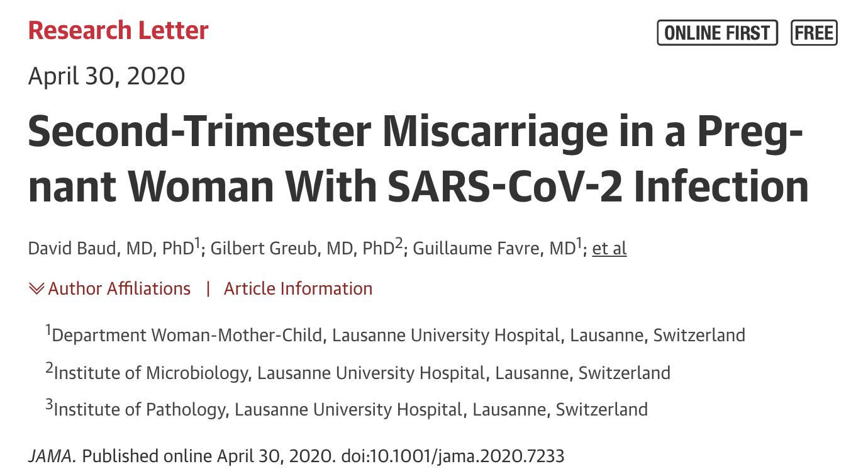This screenshot has height=476, width=868.
Task: Open the Article Information section
Action: pos(298,289)
